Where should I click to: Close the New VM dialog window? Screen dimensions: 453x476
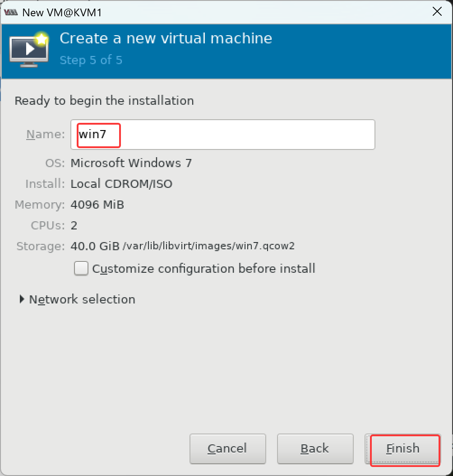(437, 12)
